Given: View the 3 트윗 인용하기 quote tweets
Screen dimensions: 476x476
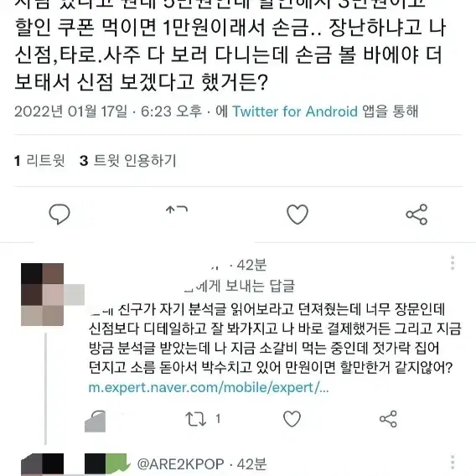Looking at the screenshot, I should click(128, 160).
